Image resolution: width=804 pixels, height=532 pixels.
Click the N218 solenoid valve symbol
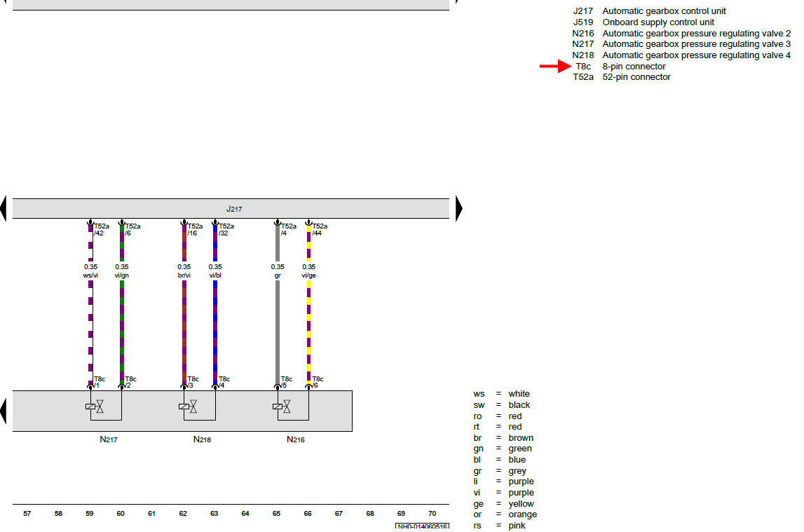point(188,407)
